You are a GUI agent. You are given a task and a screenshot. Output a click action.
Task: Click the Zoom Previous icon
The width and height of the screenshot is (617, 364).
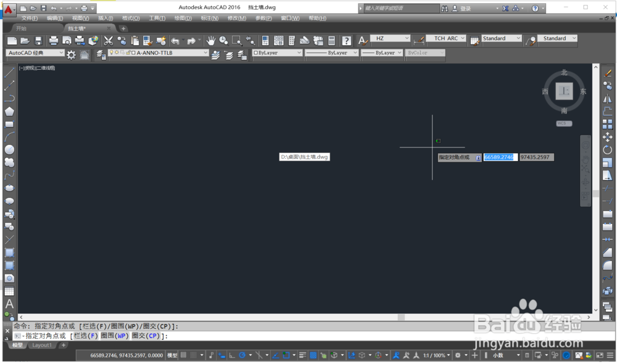click(250, 41)
